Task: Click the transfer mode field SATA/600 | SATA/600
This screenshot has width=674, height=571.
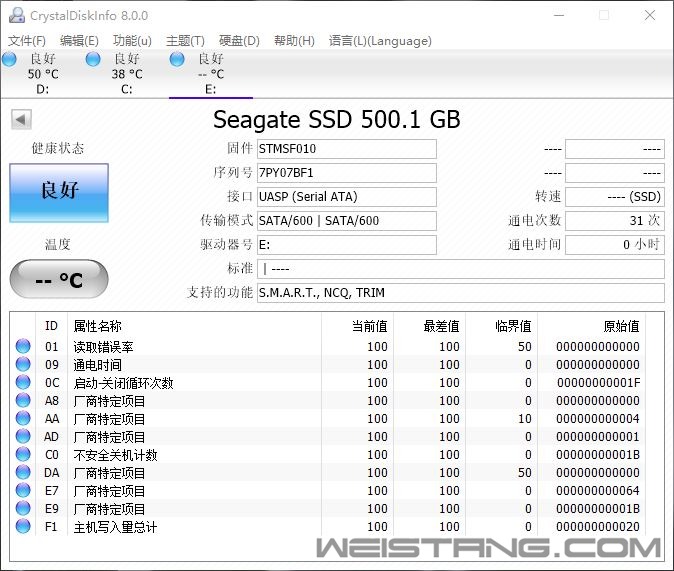Action: 347,221
